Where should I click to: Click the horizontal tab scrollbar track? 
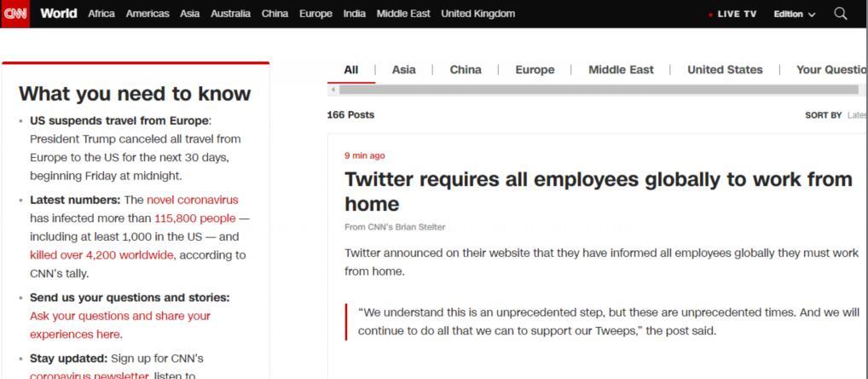tap(599, 90)
